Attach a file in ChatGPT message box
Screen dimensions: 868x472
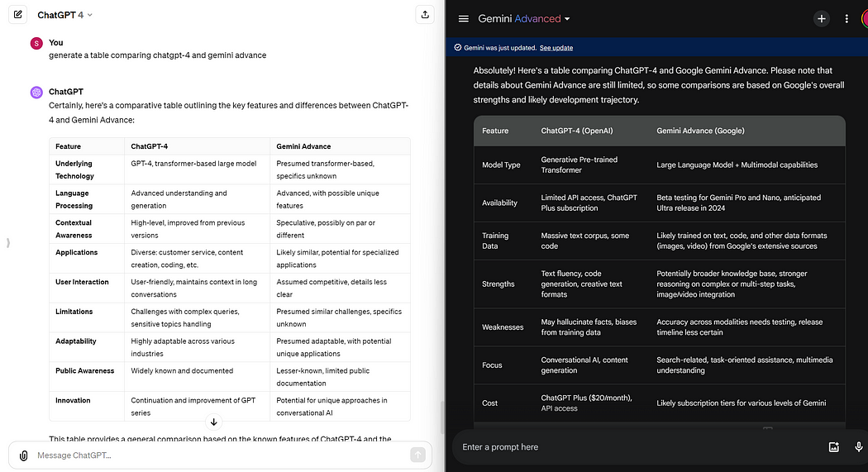(x=23, y=455)
